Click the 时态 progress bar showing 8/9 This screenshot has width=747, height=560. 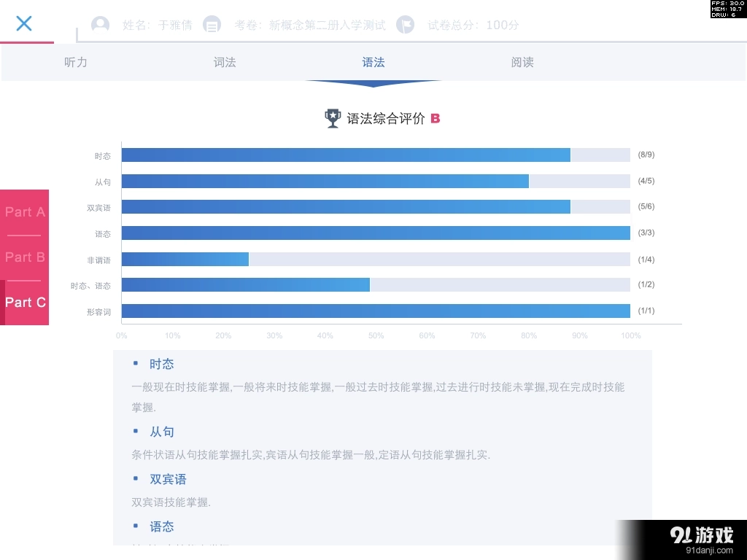(346, 155)
